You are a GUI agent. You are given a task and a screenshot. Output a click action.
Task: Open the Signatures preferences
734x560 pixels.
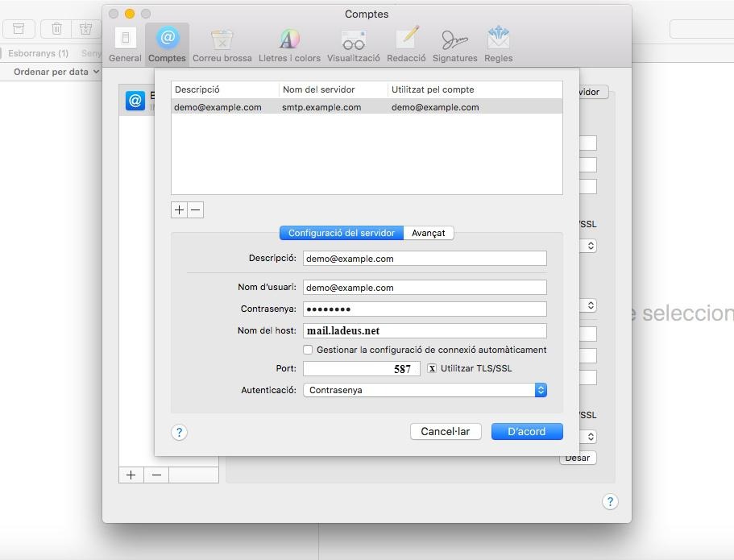click(454, 44)
